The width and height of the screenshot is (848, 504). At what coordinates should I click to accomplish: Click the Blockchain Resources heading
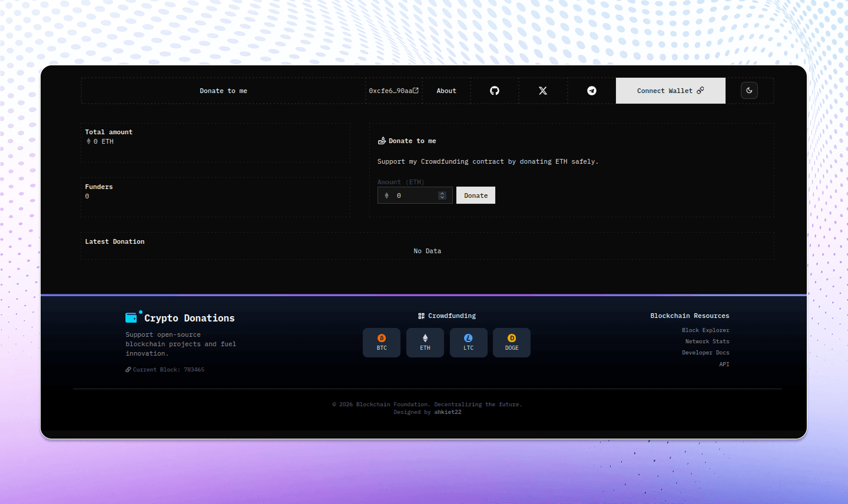point(690,316)
